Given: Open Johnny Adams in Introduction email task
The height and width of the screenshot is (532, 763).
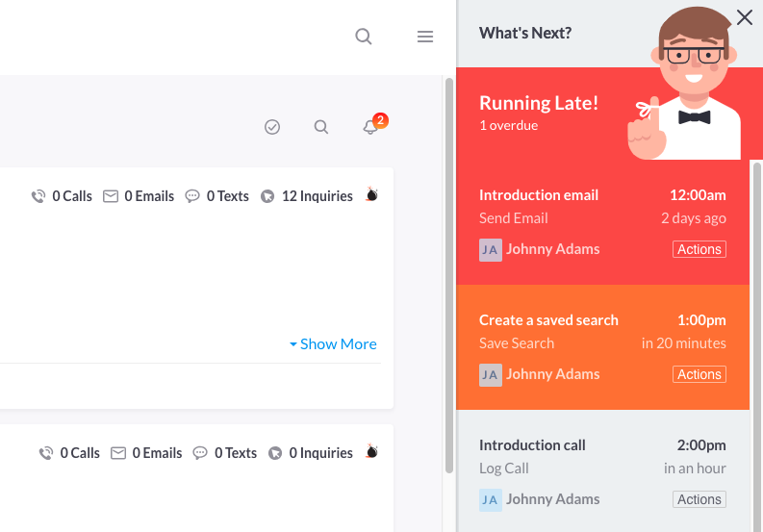Looking at the screenshot, I should pyautogui.click(x=553, y=249).
